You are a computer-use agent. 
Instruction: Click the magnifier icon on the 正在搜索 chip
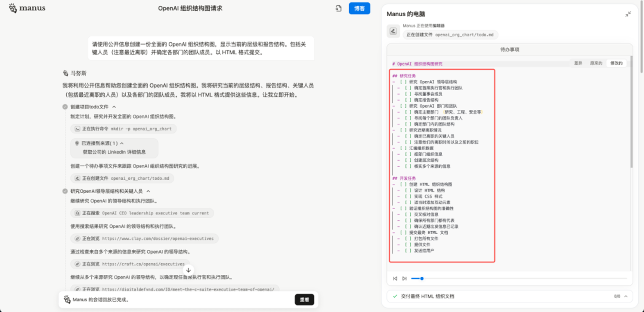(x=77, y=213)
